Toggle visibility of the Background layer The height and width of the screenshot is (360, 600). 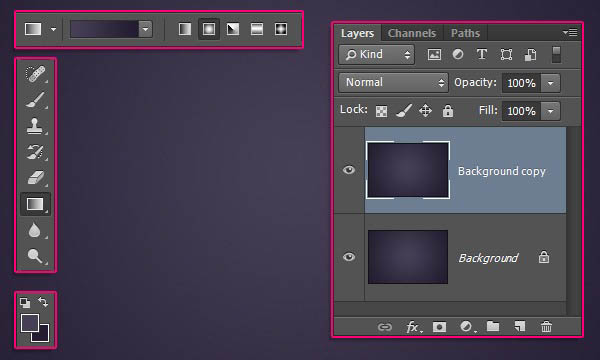pyautogui.click(x=349, y=257)
